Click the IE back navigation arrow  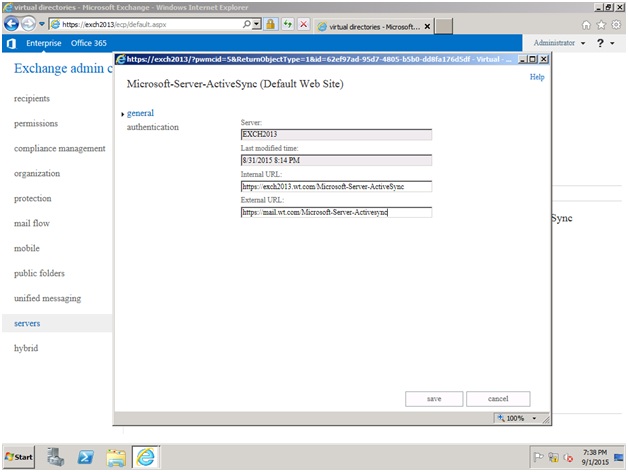[x=12, y=24]
